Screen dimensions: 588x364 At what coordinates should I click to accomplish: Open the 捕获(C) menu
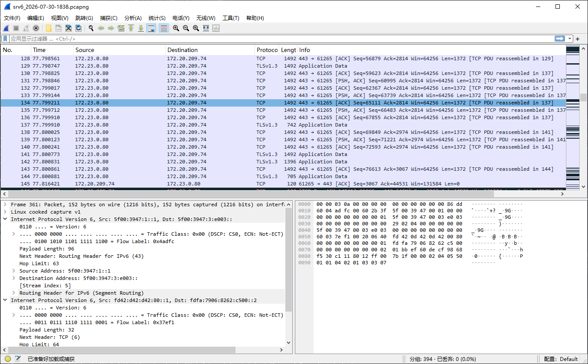109,18
